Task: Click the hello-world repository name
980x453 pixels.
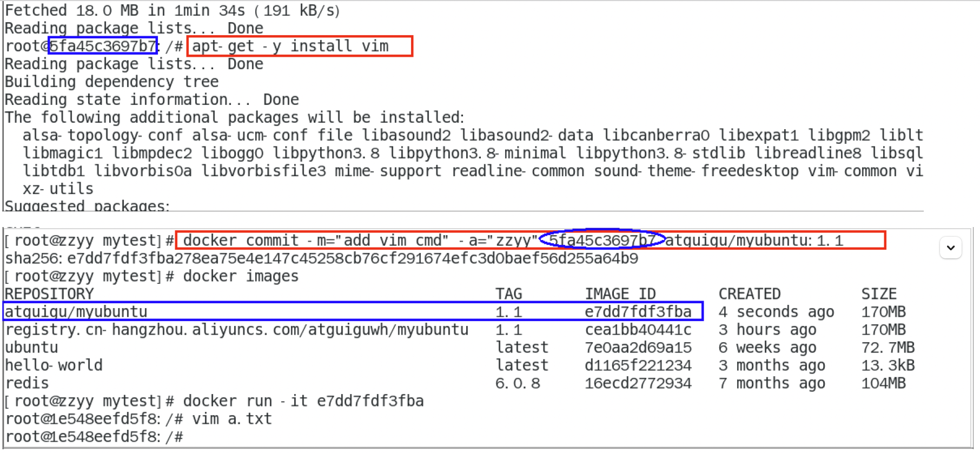Action: [x=54, y=365]
